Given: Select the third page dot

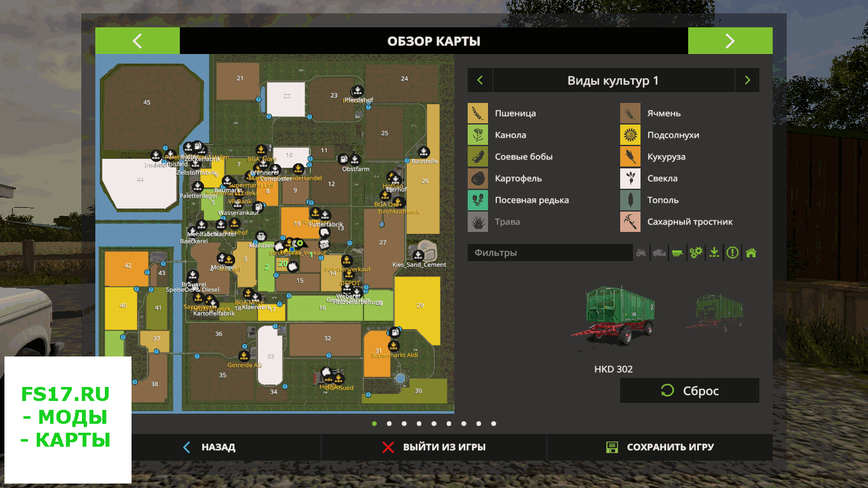Looking at the screenshot, I should [404, 423].
